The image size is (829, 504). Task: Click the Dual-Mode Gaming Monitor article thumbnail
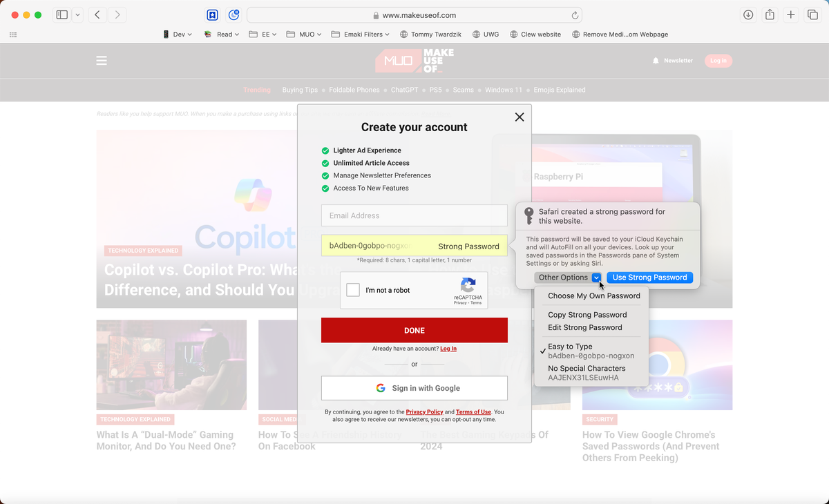tap(171, 365)
